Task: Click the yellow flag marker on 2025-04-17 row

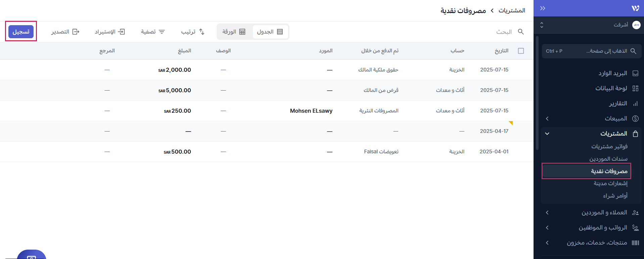Action: [x=511, y=123]
